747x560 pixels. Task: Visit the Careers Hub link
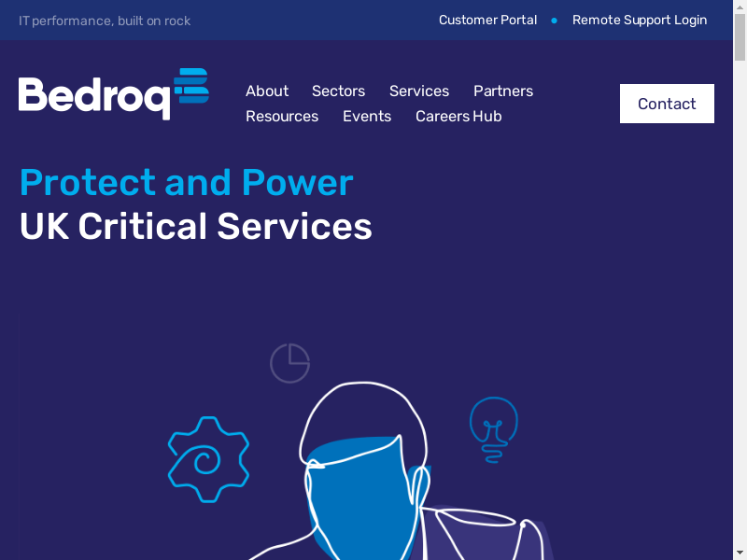click(x=458, y=116)
